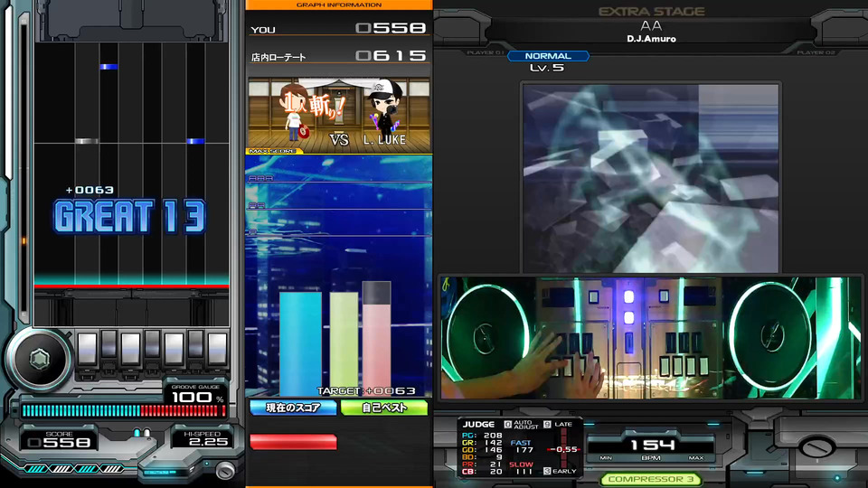The width and height of the screenshot is (868, 488).
Task: Tap the seventh key, the last white key
Action: tap(217, 349)
